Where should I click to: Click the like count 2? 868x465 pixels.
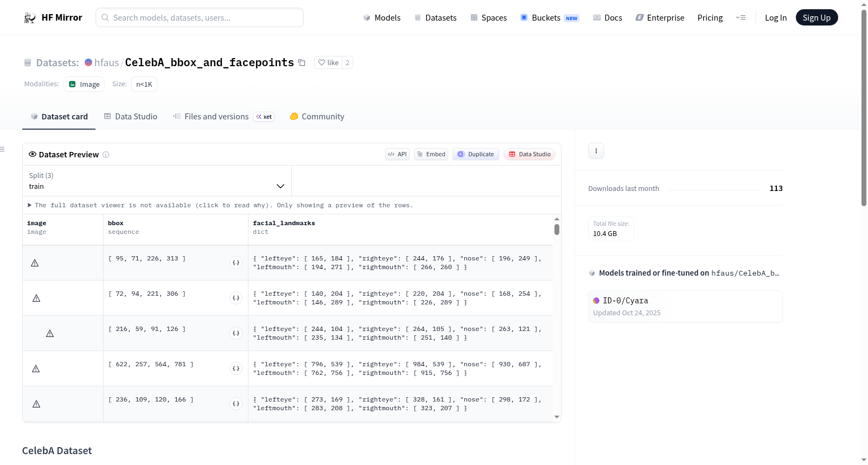pos(347,63)
